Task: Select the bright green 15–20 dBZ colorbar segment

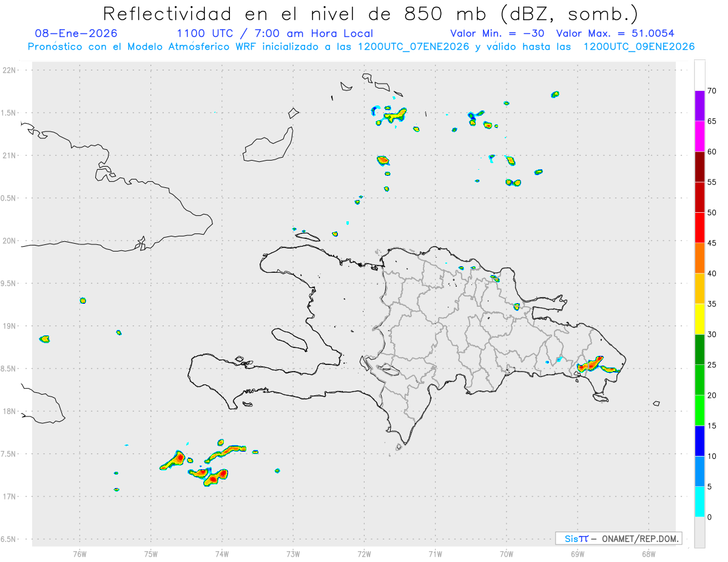Action: (699, 410)
